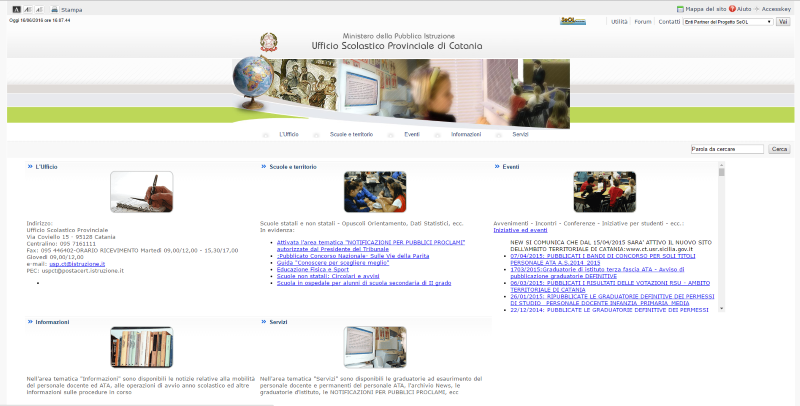800x406 pixels.
Task: Click the header banner with the globe
Action: tap(401, 93)
